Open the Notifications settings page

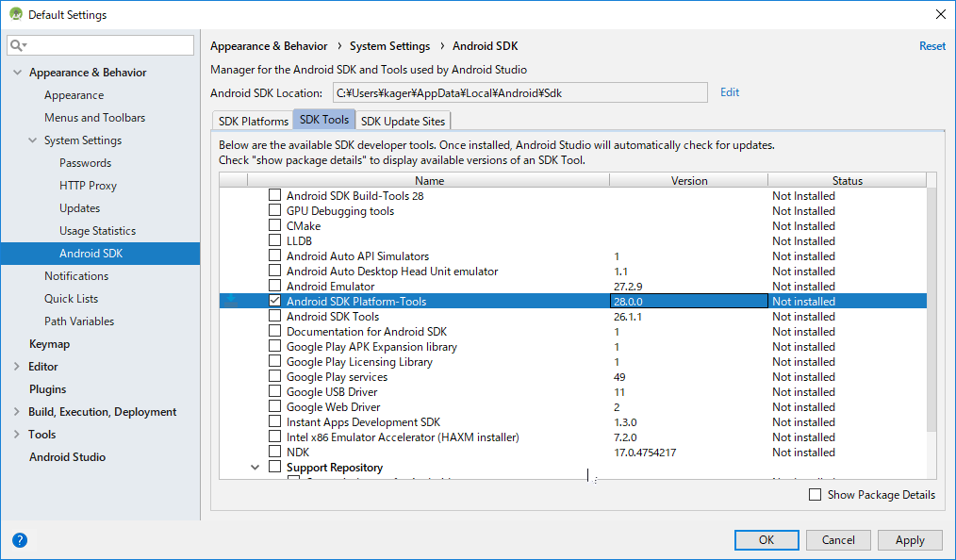pyautogui.click(x=76, y=276)
